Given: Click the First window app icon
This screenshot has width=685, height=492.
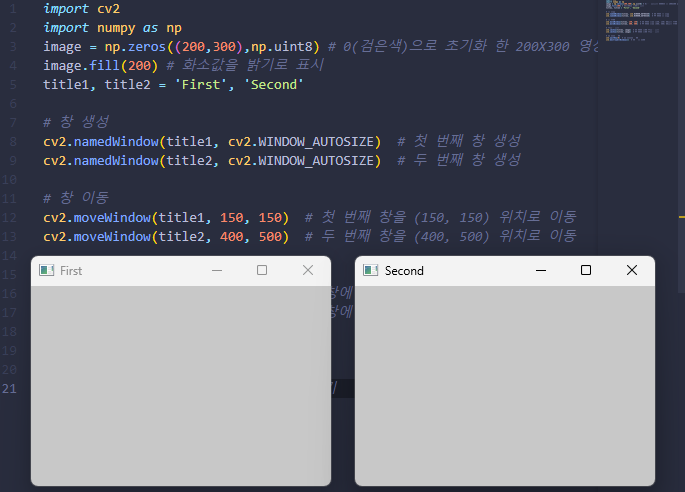Looking at the screenshot, I should (x=46, y=270).
